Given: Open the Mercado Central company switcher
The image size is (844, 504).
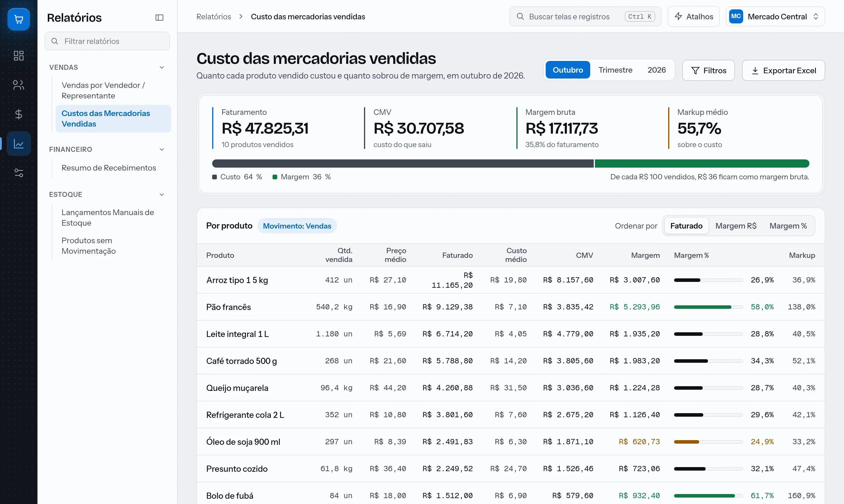Looking at the screenshot, I should click(x=775, y=16).
